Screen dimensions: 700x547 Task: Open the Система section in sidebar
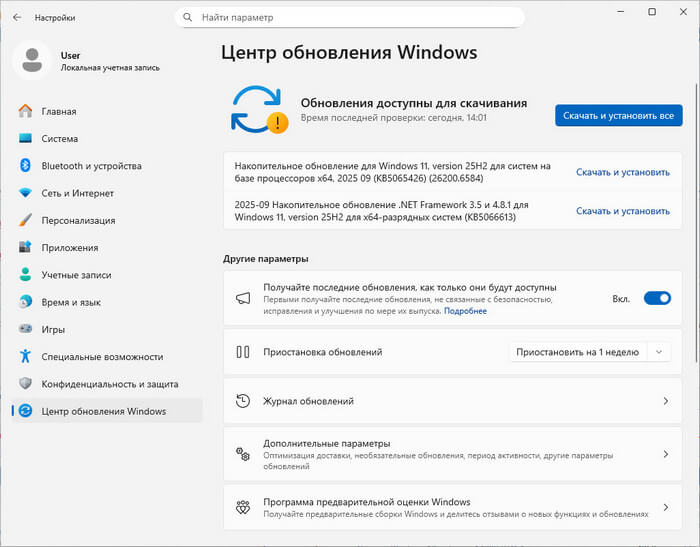(x=59, y=139)
